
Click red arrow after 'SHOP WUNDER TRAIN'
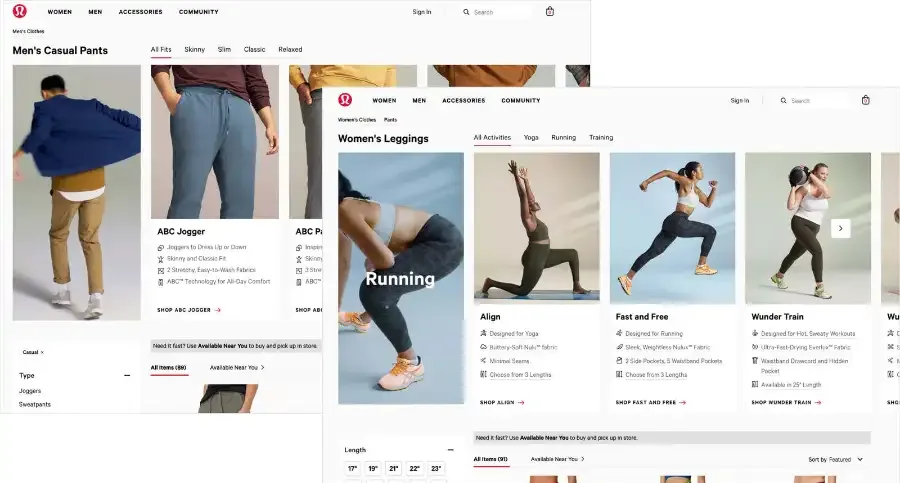click(818, 403)
